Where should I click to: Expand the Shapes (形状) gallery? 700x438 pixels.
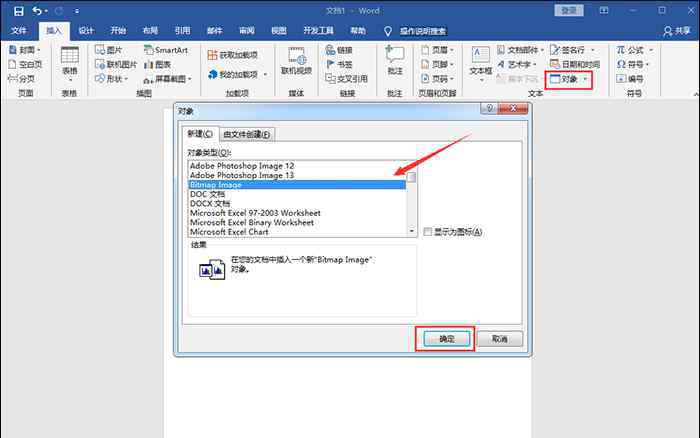pyautogui.click(x=126, y=79)
